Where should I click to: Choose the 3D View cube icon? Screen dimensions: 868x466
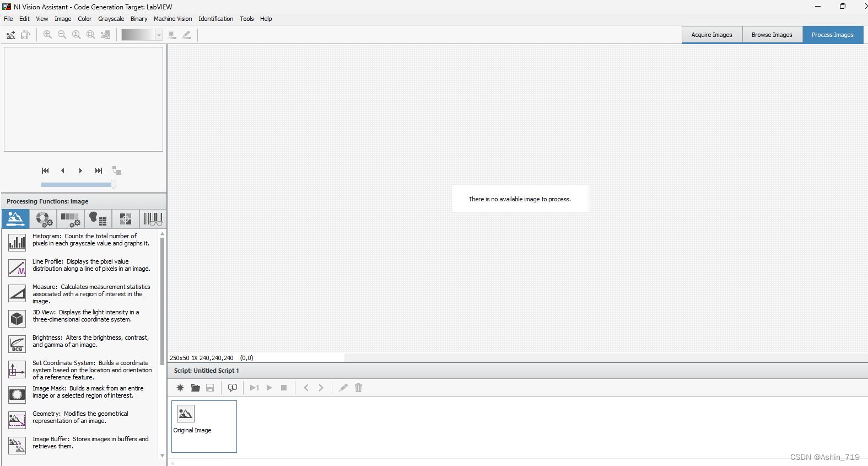tap(17, 319)
